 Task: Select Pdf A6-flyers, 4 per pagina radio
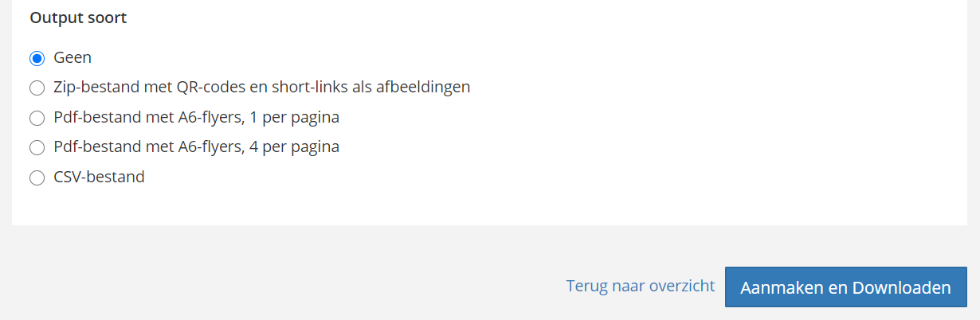pos(37,147)
